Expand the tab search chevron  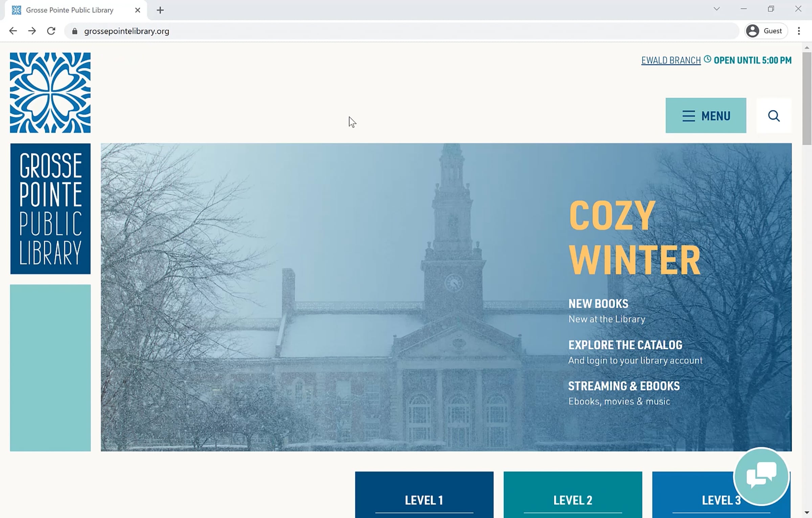click(x=716, y=9)
